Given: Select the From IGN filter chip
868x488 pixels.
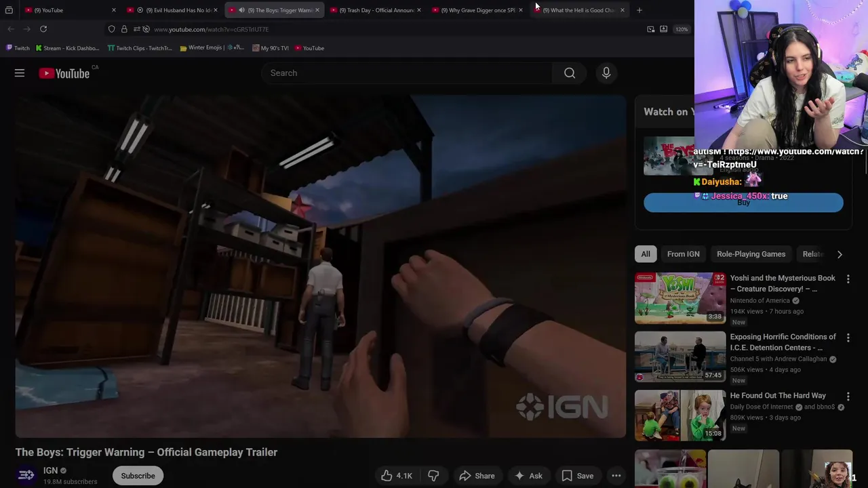Looking at the screenshot, I should [x=683, y=254].
